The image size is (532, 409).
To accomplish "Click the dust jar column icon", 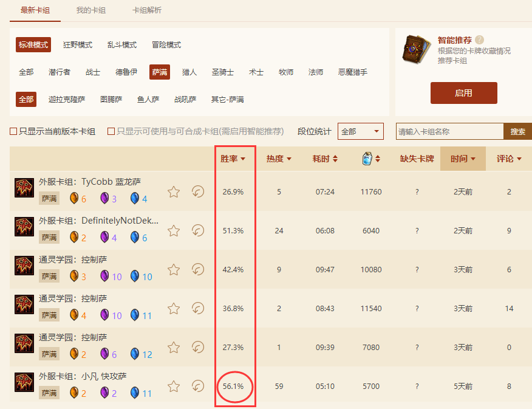I will click(367, 159).
